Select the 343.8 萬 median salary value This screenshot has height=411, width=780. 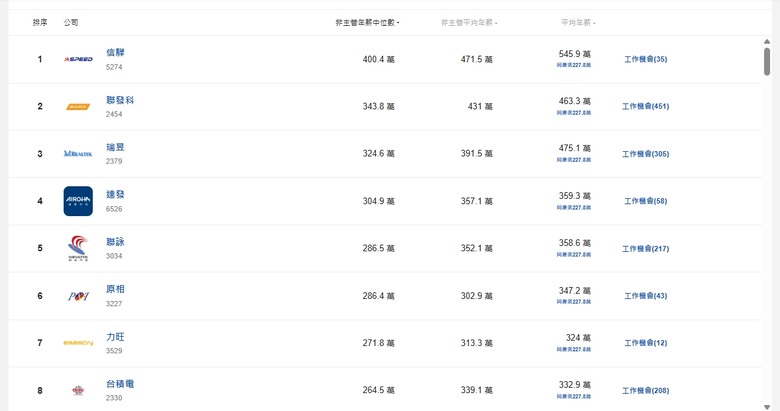(x=379, y=106)
